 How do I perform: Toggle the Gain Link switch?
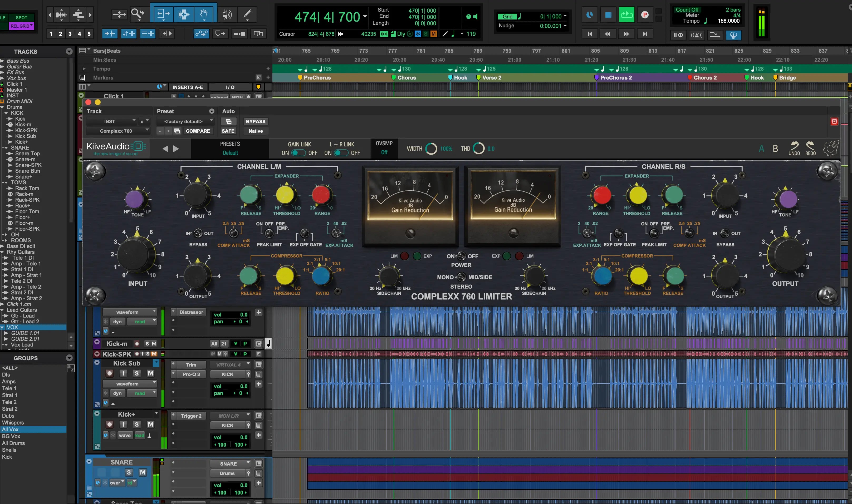click(298, 153)
